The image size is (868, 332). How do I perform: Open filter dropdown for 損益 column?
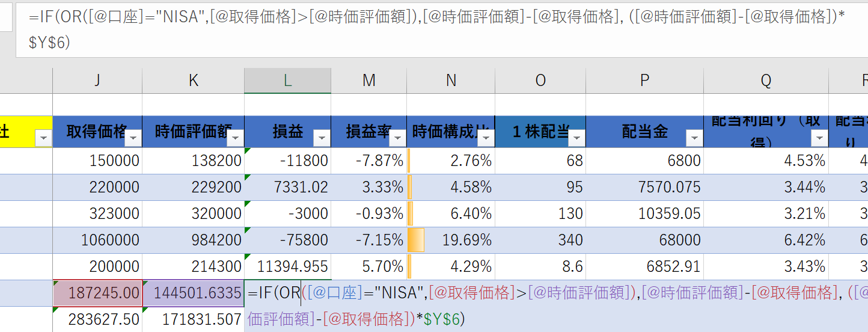coord(322,138)
